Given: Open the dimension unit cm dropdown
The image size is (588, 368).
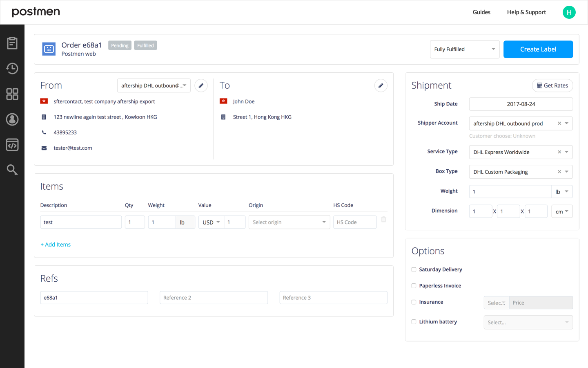Looking at the screenshot, I should point(562,211).
